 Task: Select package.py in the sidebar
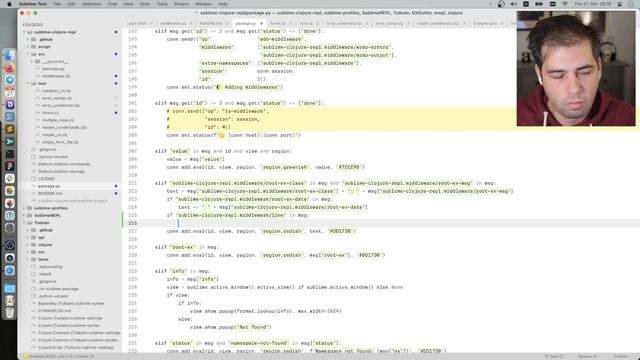(x=49, y=186)
